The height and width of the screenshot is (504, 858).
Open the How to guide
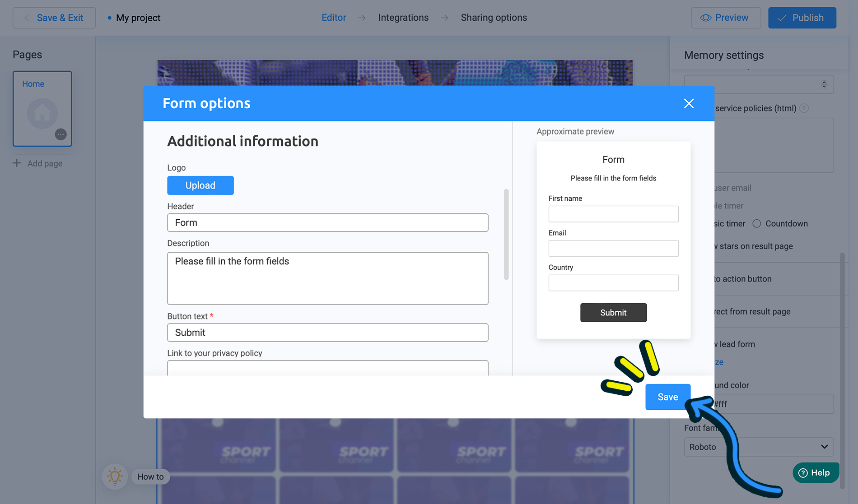tap(150, 476)
